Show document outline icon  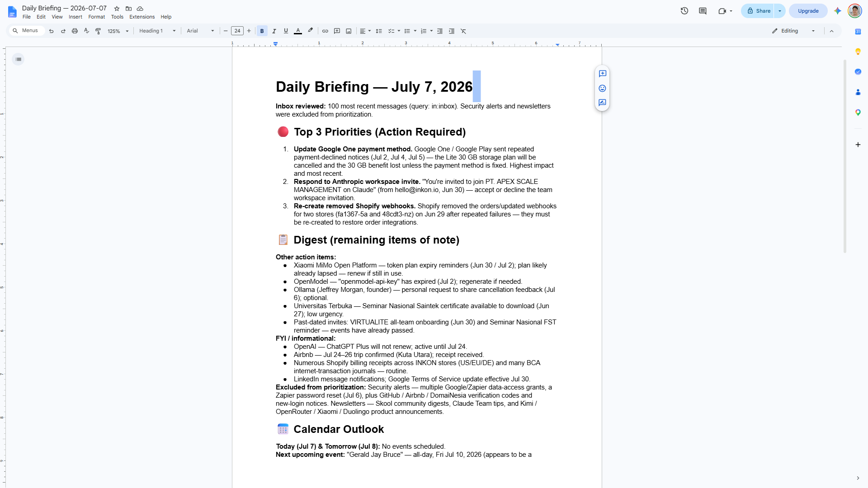[x=18, y=59]
